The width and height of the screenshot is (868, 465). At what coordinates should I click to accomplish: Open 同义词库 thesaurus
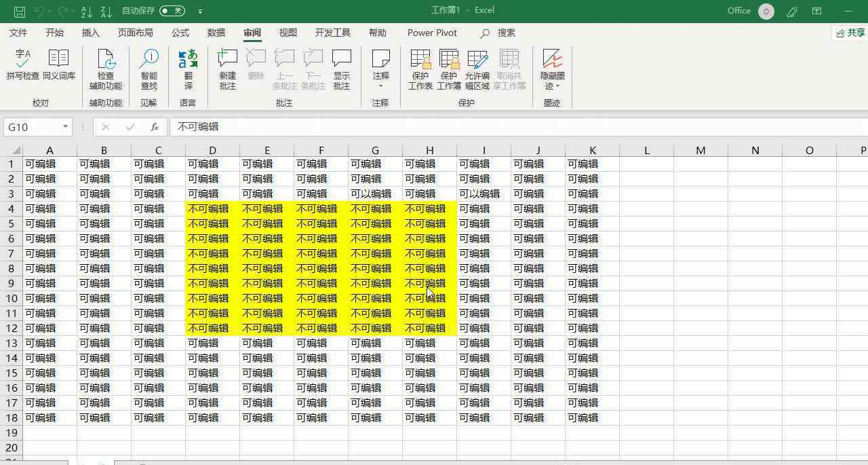pyautogui.click(x=59, y=65)
